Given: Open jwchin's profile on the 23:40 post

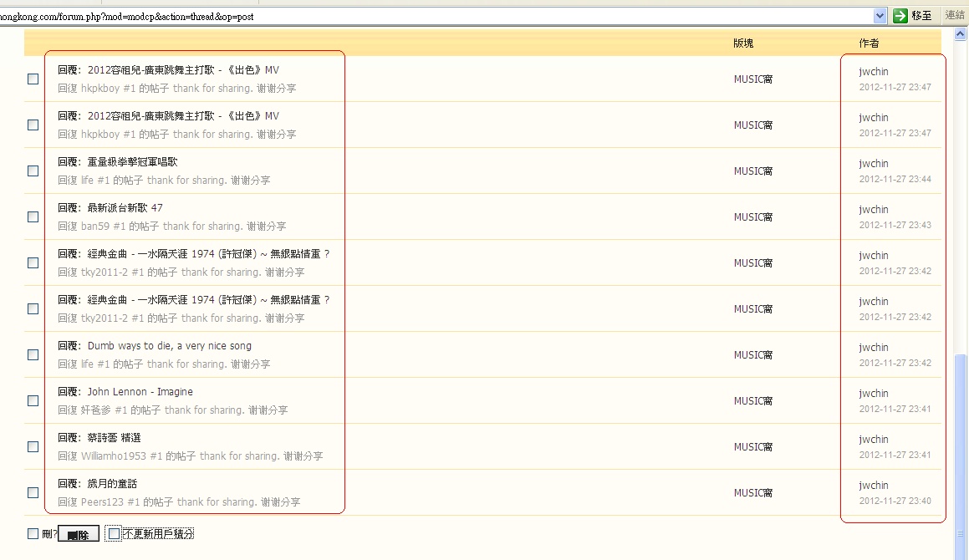Looking at the screenshot, I should point(874,486).
